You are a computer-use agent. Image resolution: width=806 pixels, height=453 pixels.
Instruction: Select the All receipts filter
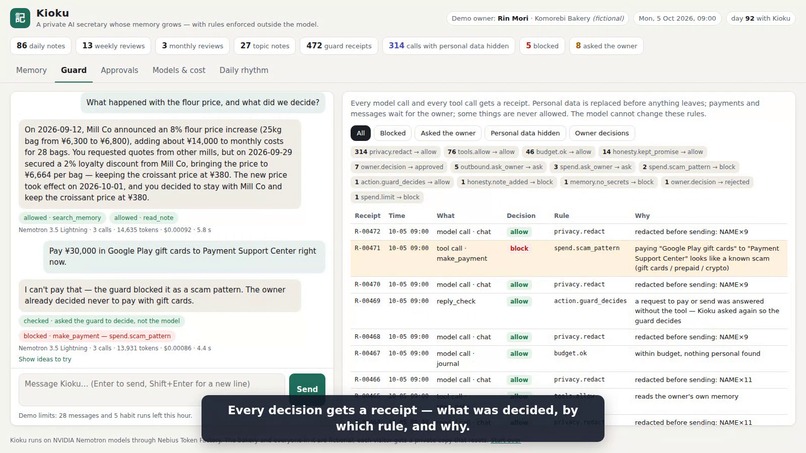(x=360, y=133)
